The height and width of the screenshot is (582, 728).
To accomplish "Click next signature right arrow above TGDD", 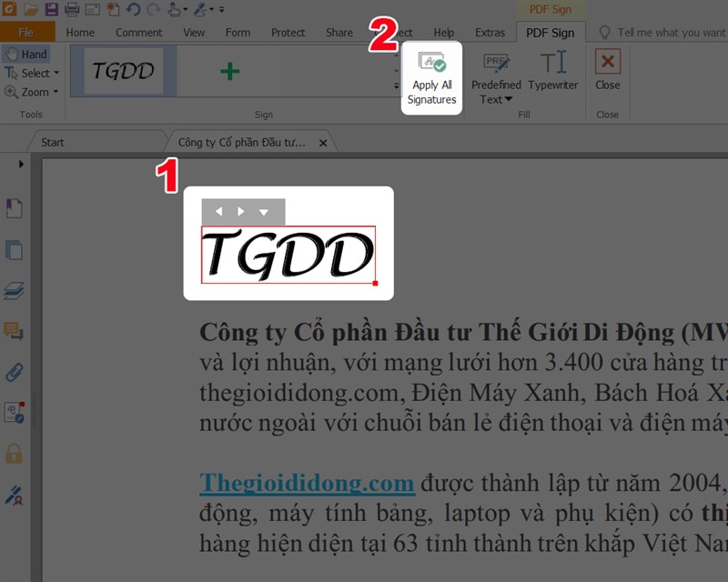I will (x=240, y=212).
